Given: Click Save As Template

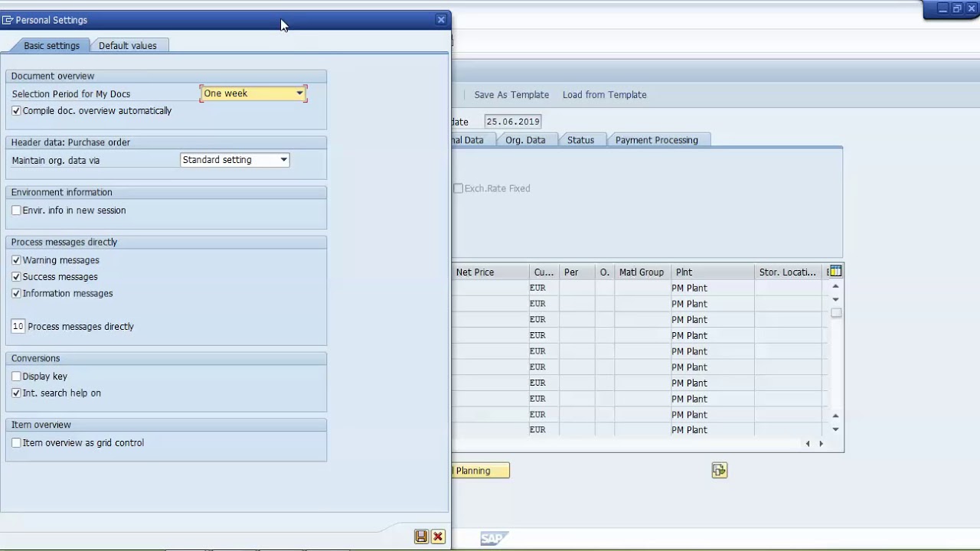Looking at the screenshot, I should click(511, 95).
